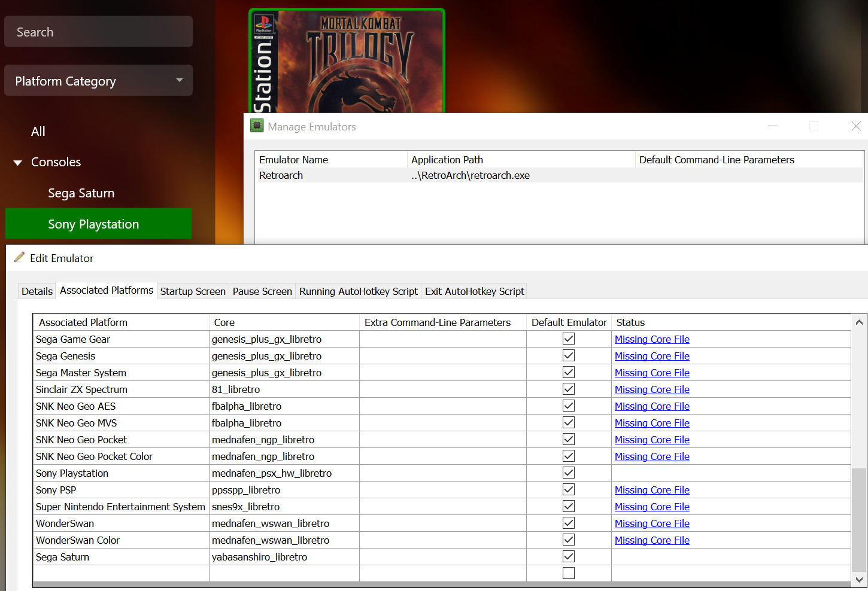Click Missing Core File link for Sega Genesis

(x=652, y=356)
